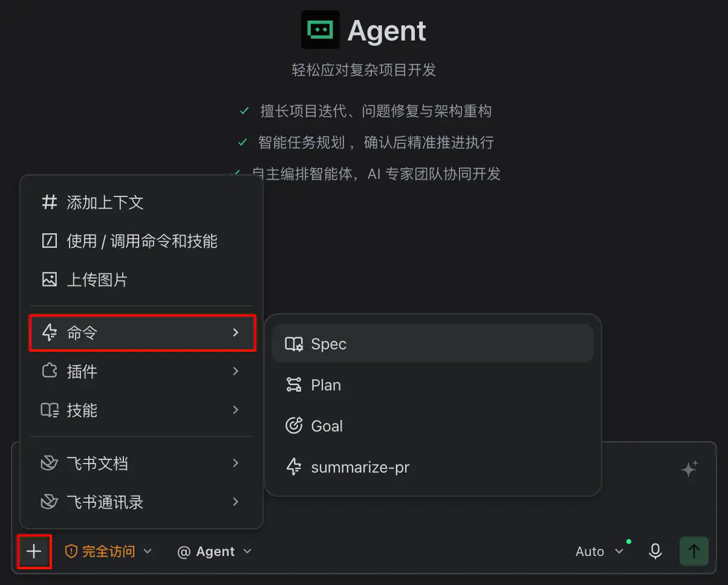The height and width of the screenshot is (585, 728).
Task: Click 添加上下文 menu entry
Action: (x=141, y=202)
